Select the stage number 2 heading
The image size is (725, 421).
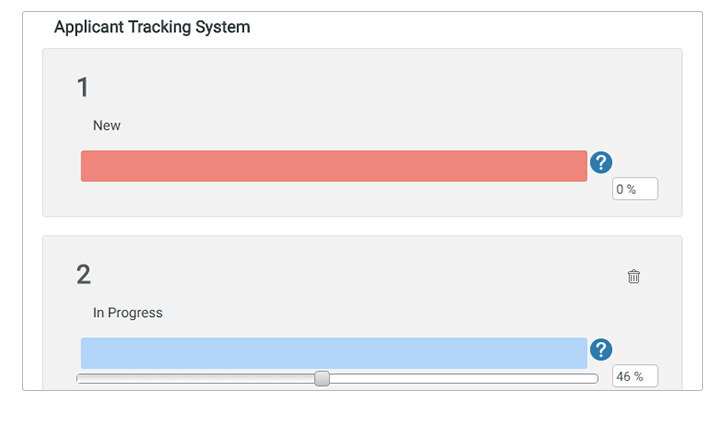pyautogui.click(x=83, y=275)
